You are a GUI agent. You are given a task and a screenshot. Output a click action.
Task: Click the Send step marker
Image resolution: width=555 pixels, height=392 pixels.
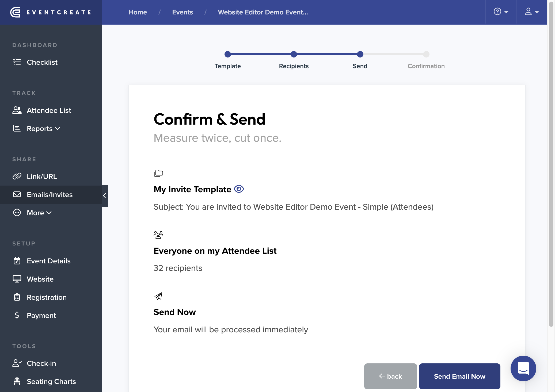pyautogui.click(x=360, y=54)
